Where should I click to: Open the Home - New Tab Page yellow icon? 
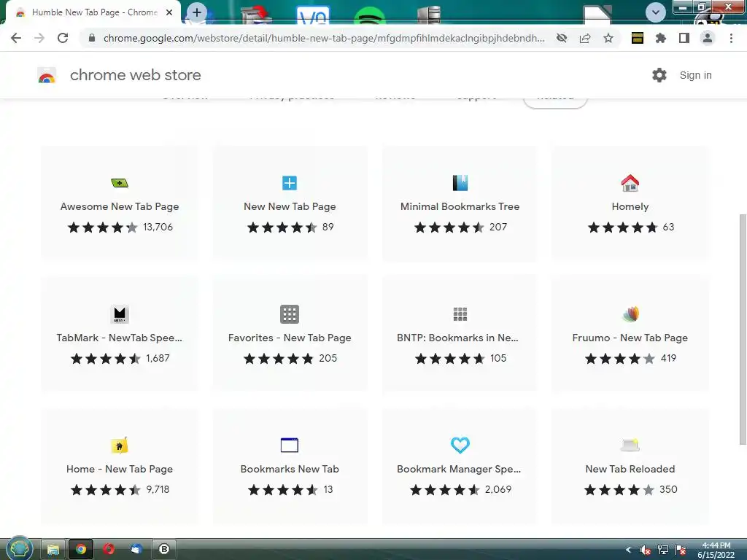point(120,446)
